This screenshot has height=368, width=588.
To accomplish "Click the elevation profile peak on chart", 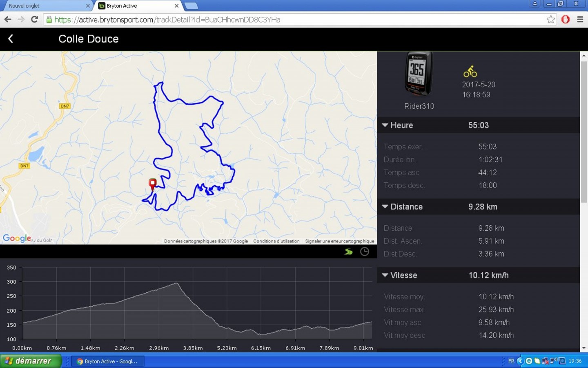I will pyautogui.click(x=177, y=283).
